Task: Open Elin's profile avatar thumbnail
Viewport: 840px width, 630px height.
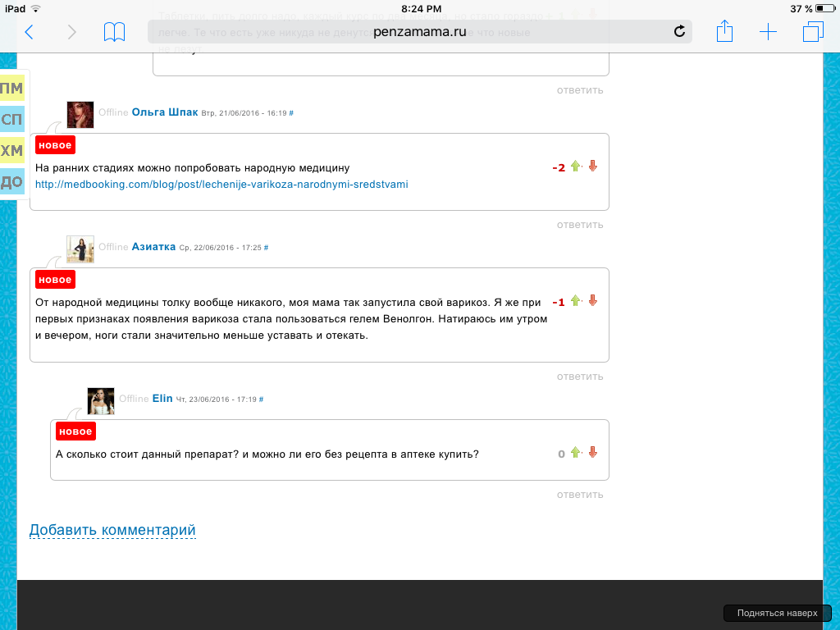Action: point(101,401)
